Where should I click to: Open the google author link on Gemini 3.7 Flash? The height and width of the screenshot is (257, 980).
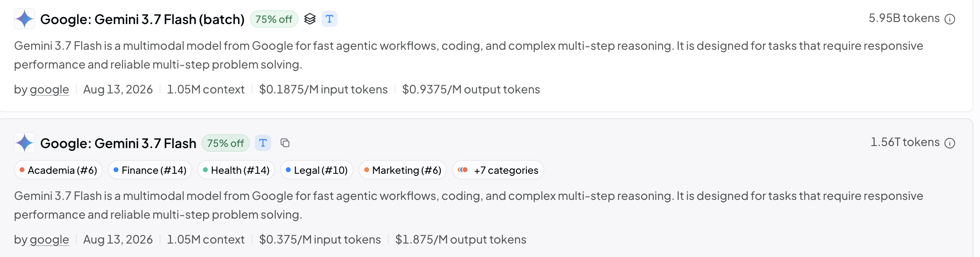click(49, 239)
